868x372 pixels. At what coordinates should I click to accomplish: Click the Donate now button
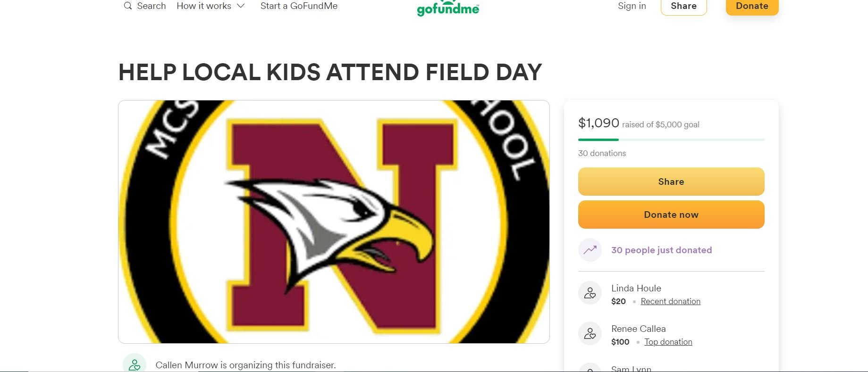tap(671, 215)
